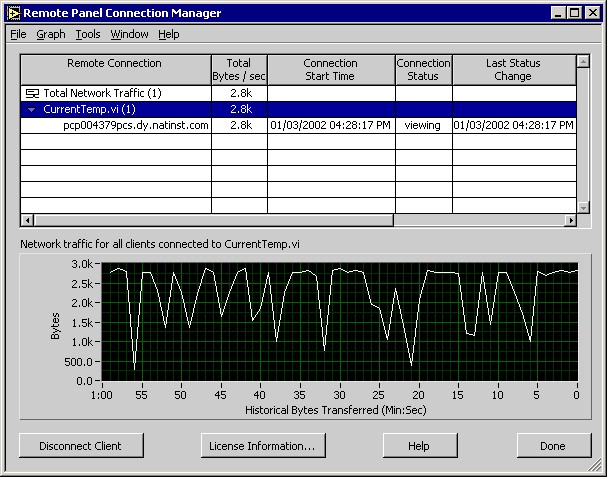Click the Connection Status column header
This screenshot has width=607, height=477.
tap(424, 70)
